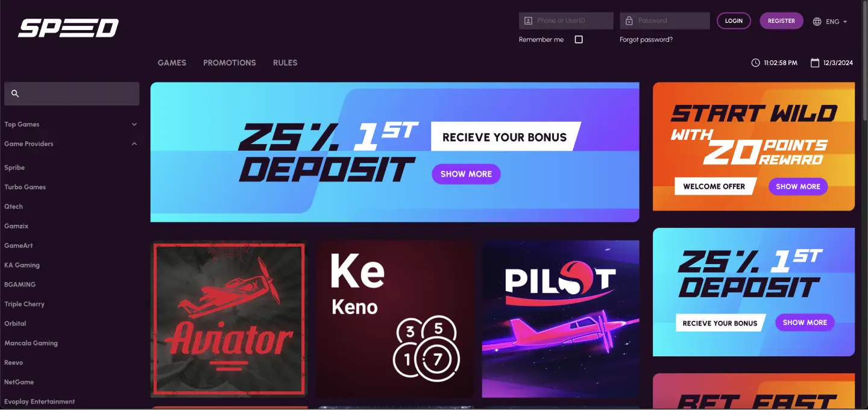
Task: Select Spribe in the provider list
Action: coord(14,168)
